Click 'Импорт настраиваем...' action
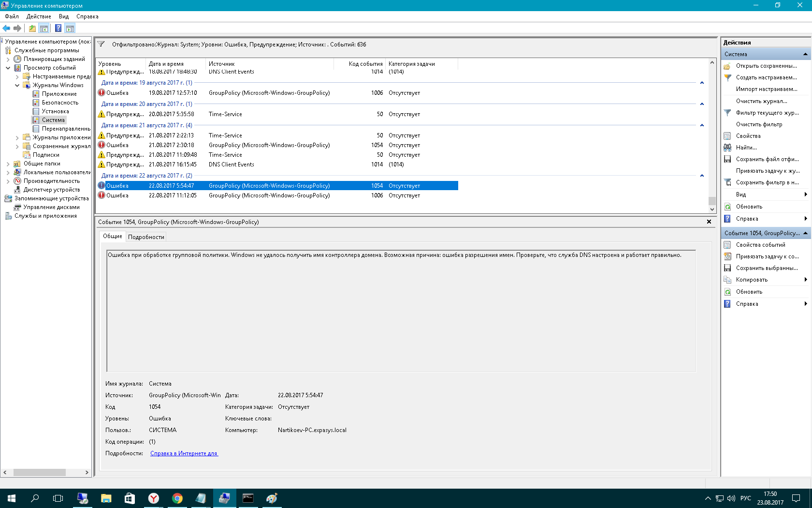The width and height of the screenshot is (812, 508). pos(766,89)
